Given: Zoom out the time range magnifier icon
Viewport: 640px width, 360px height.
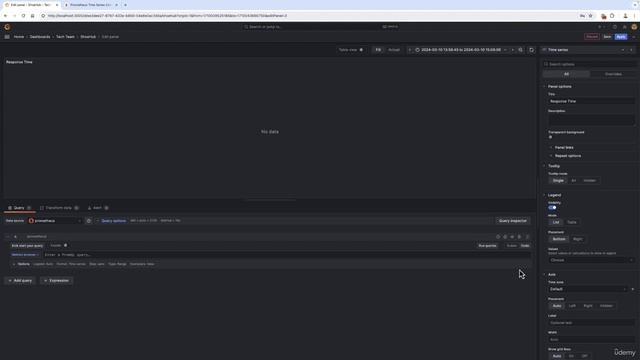Looking at the screenshot, I should 520,50.
